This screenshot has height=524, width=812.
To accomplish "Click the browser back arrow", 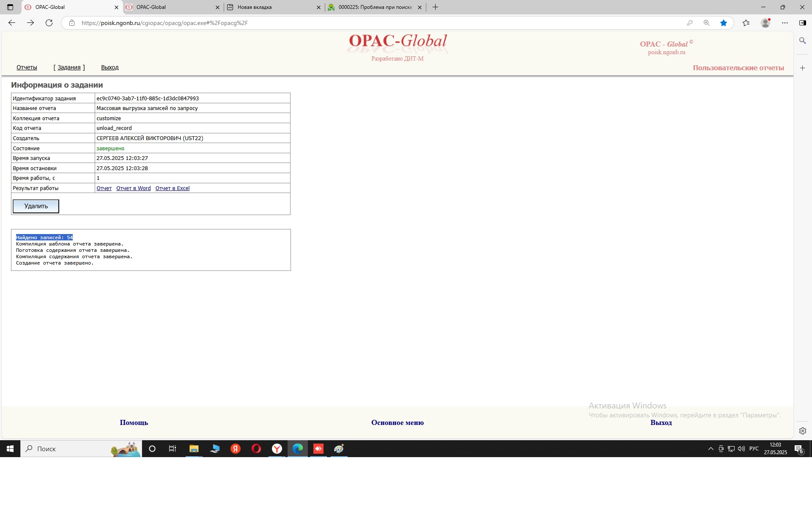I will (12, 23).
